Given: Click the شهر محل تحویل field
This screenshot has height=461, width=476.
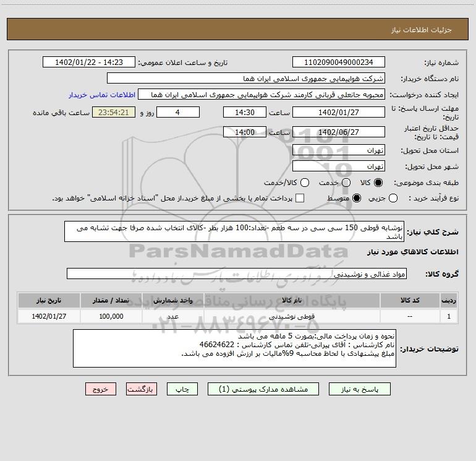Looking at the screenshot, I should pos(338,166).
